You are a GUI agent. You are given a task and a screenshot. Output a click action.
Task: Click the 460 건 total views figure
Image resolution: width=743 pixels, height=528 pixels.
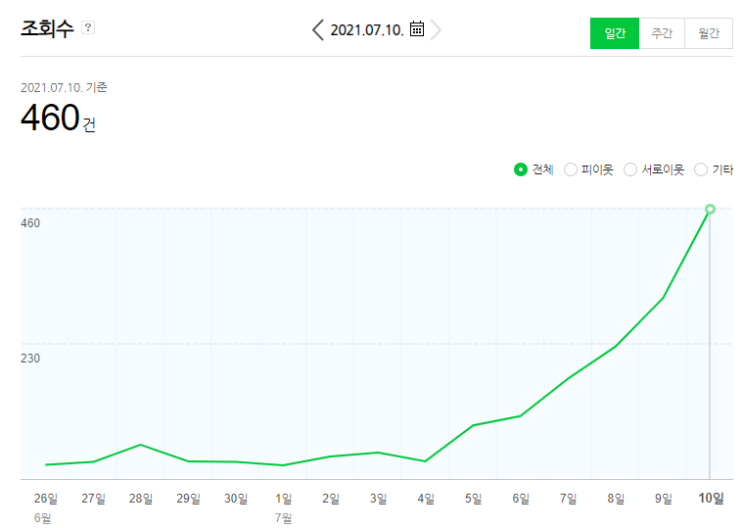(58, 117)
